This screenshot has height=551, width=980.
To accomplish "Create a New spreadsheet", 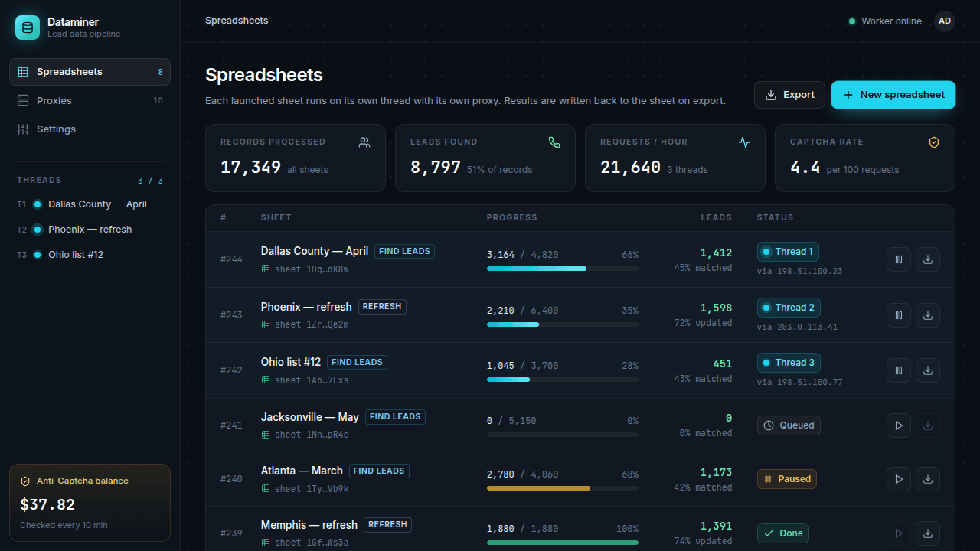I will [893, 95].
